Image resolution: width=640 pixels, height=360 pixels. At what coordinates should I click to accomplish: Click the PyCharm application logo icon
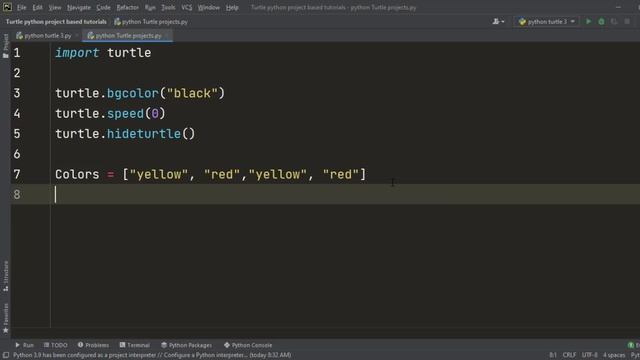coord(7,7)
